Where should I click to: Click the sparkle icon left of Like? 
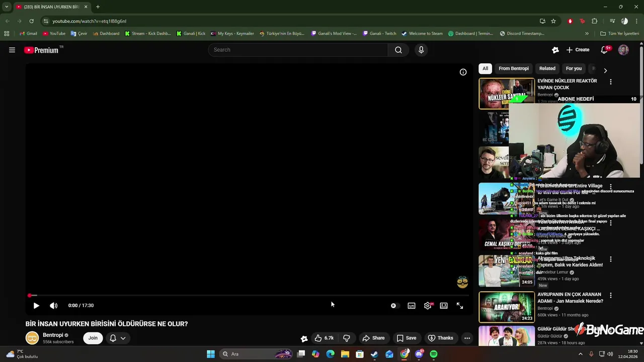[304, 338]
